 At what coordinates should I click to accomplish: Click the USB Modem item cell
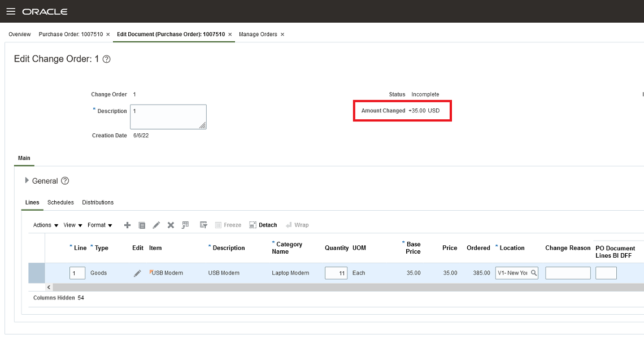tap(167, 273)
